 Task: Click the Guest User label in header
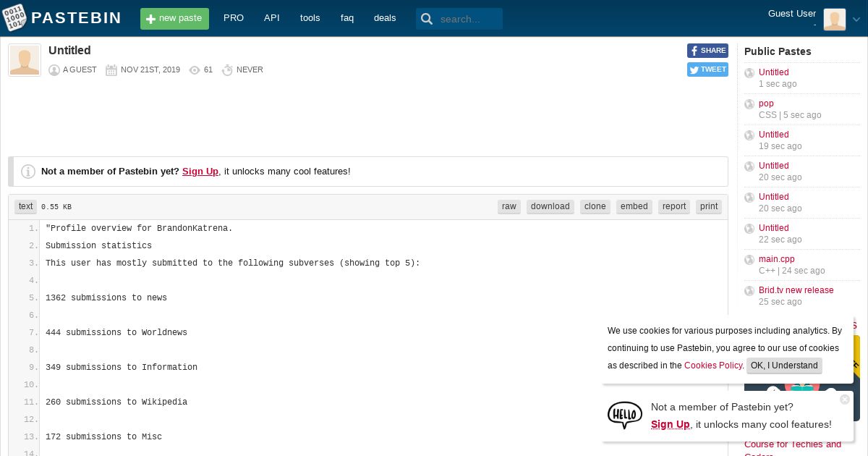click(792, 14)
